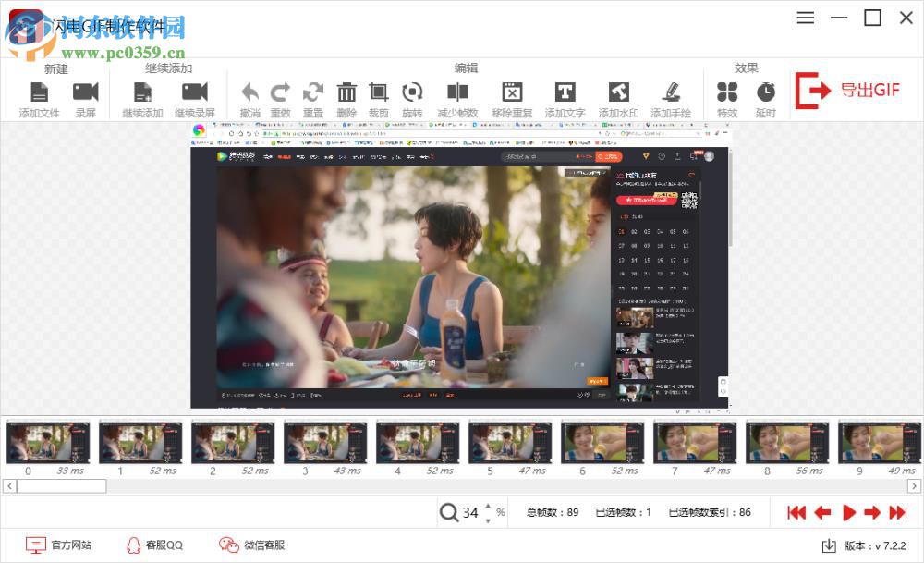Select frame 9 thumbnail (49 ms)
The height and width of the screenshot is (563, 924).
click(880, 443)
